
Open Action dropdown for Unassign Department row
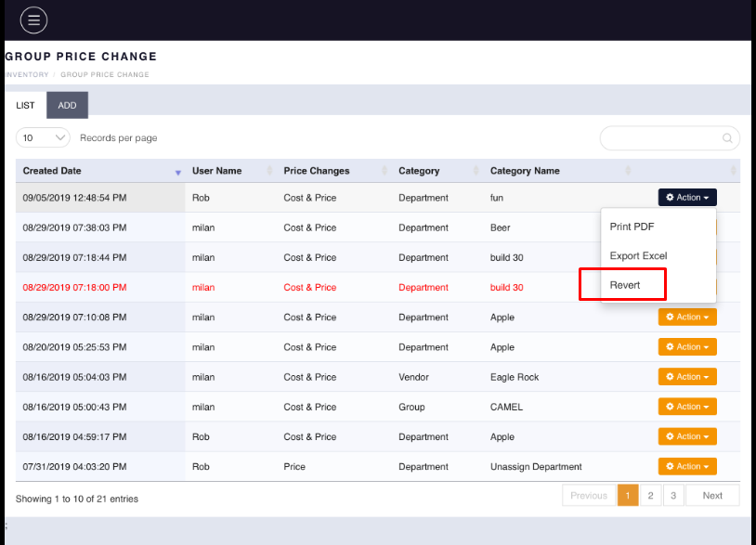687,466
